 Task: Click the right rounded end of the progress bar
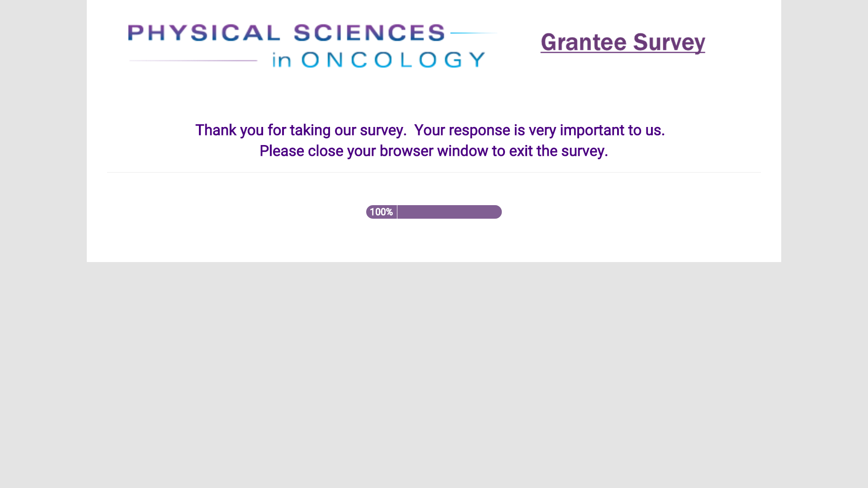pos(498,212)
